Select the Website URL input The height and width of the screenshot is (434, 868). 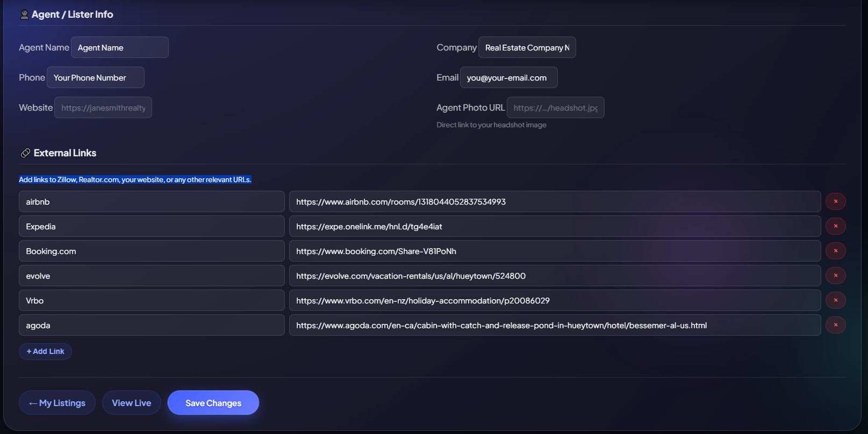(x=103, y=108)
